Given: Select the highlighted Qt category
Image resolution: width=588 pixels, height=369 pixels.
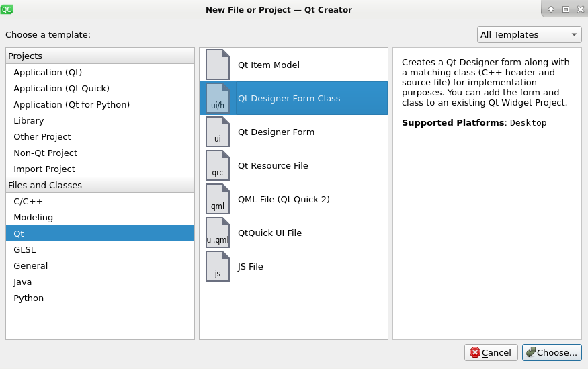Looking at the screenshot, I should coord(100,233).
